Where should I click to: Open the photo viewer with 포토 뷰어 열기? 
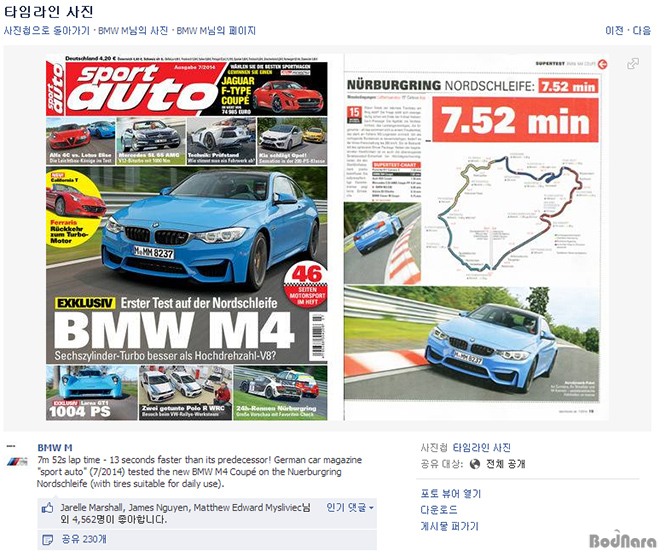(x=450, y=493)
